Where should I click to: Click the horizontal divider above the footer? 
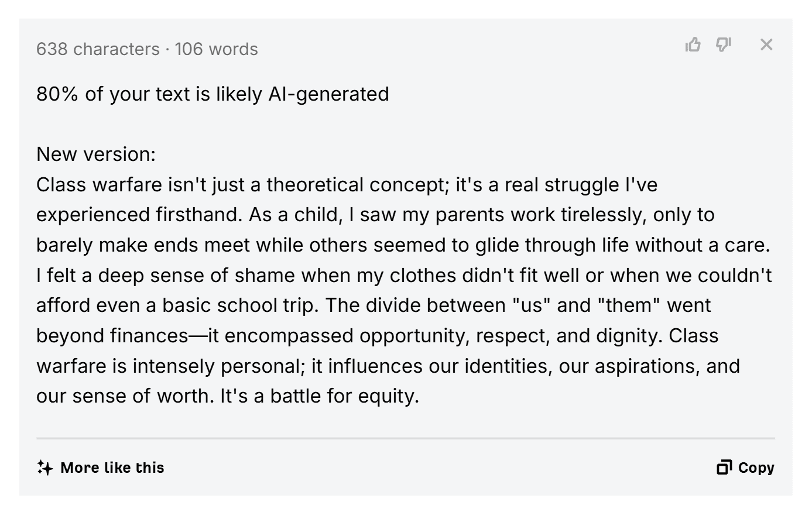406,438
